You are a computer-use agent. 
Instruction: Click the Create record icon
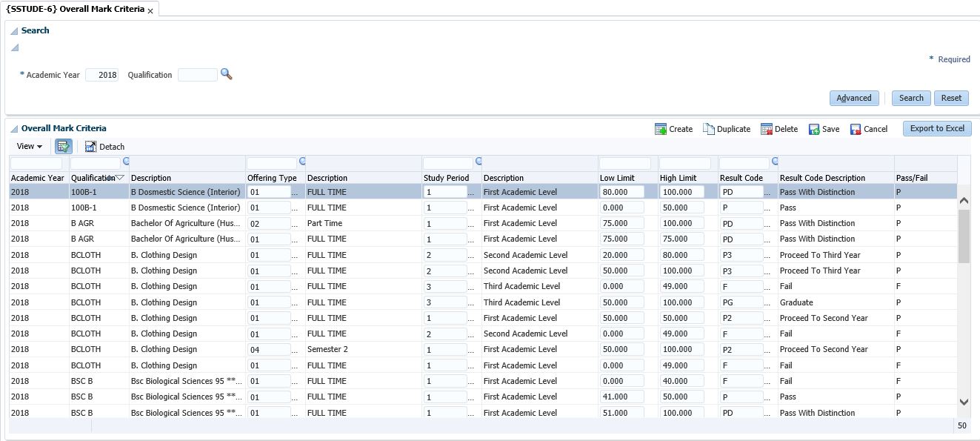click(661, 129)
